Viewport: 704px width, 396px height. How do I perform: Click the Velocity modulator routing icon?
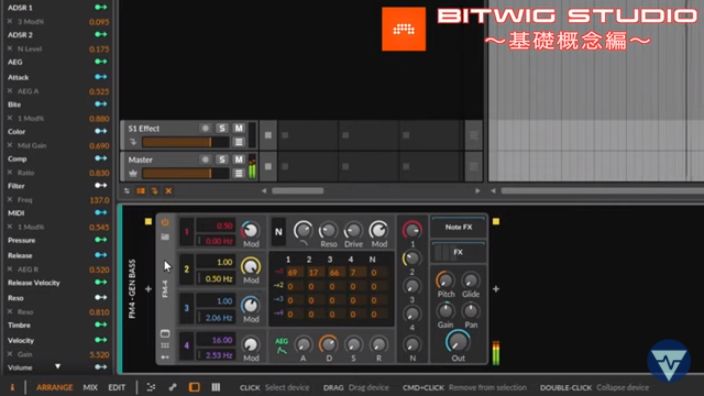101,340
